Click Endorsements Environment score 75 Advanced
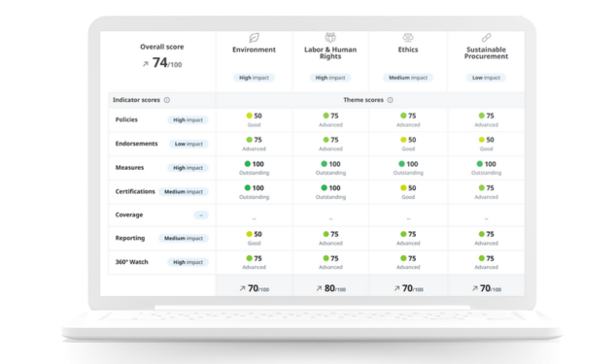616x364 pixels. tap(254, 144)
